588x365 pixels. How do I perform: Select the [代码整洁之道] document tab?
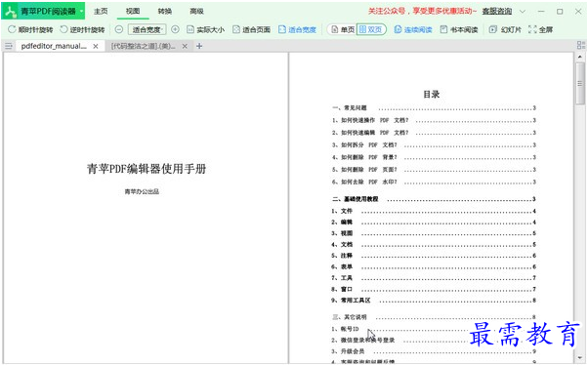point(144,46)
